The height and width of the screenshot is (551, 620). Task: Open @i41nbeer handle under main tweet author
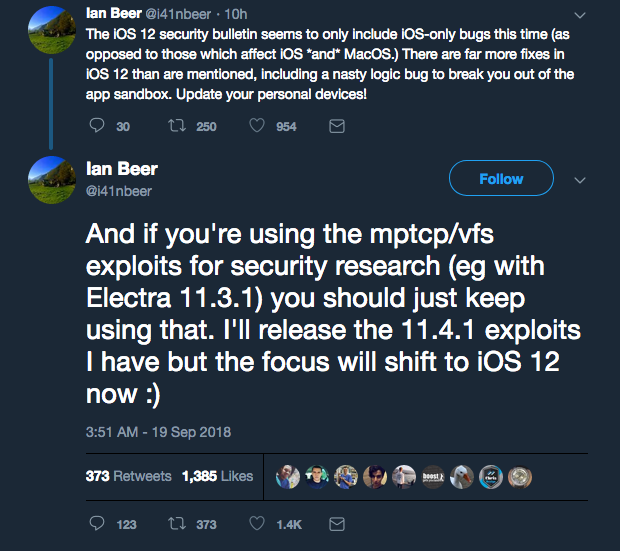click(x=119, y=191)
